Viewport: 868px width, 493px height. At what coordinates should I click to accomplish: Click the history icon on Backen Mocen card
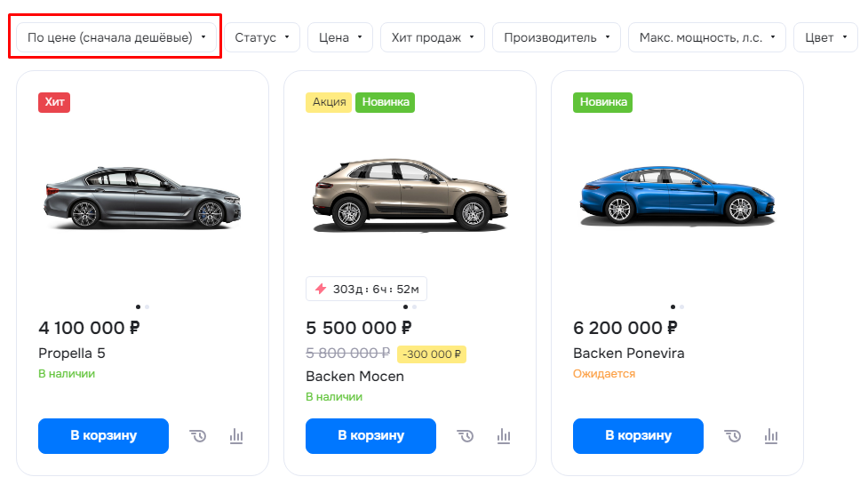(465, 436)
